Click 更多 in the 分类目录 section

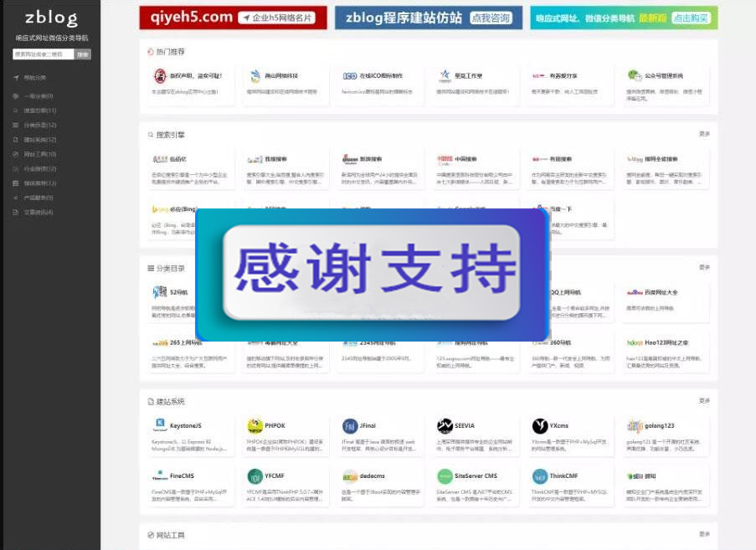coord(704,267)
